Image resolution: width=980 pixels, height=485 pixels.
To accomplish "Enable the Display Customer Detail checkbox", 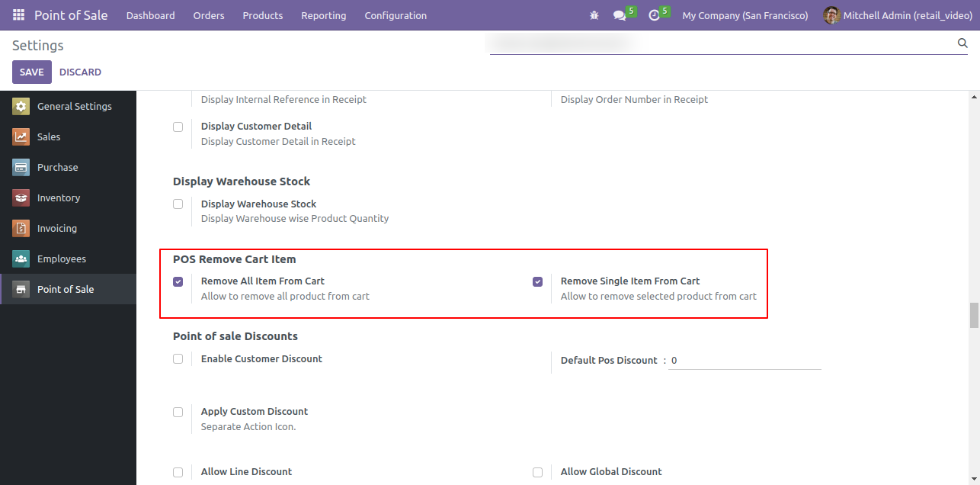I will click(178, 127).
